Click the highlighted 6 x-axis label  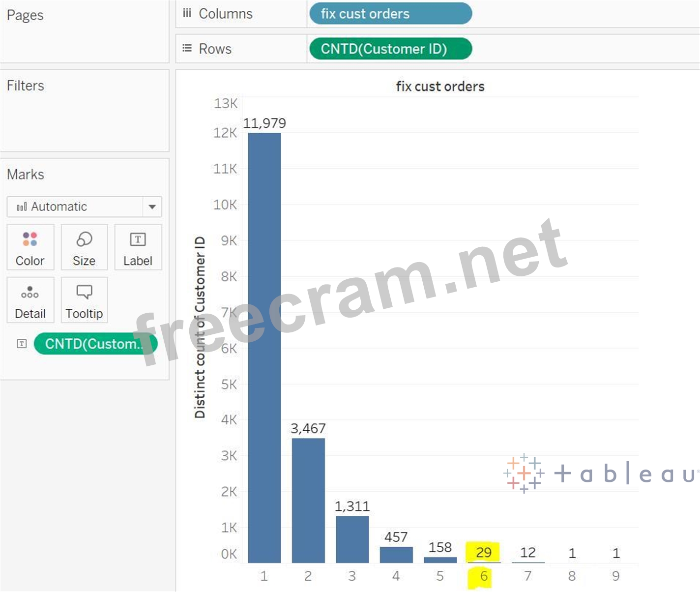point(484,576)
